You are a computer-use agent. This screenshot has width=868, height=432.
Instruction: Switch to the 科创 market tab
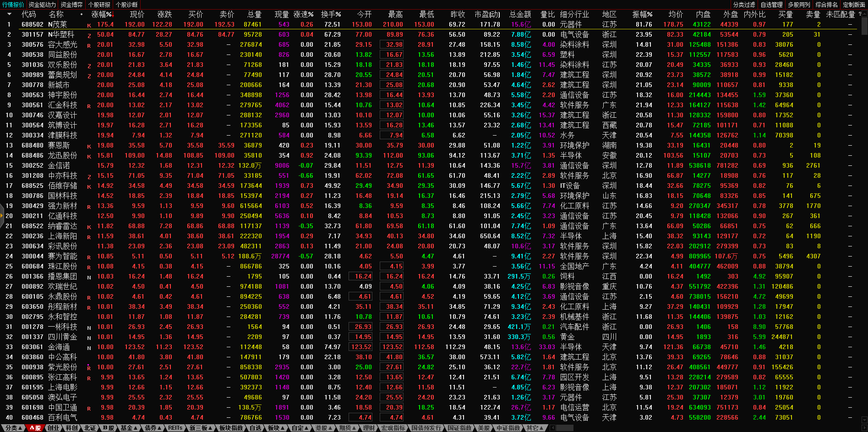click(x=71, y=428)
